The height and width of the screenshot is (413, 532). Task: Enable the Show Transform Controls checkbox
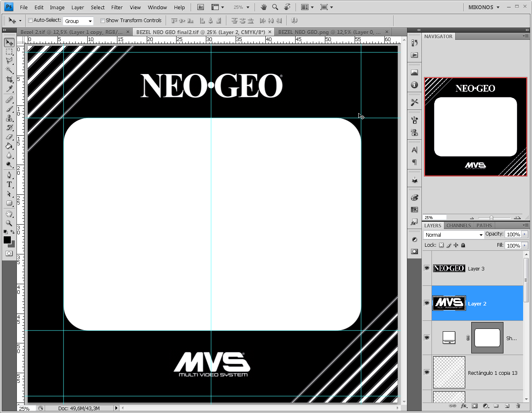[x=103, y=20]
